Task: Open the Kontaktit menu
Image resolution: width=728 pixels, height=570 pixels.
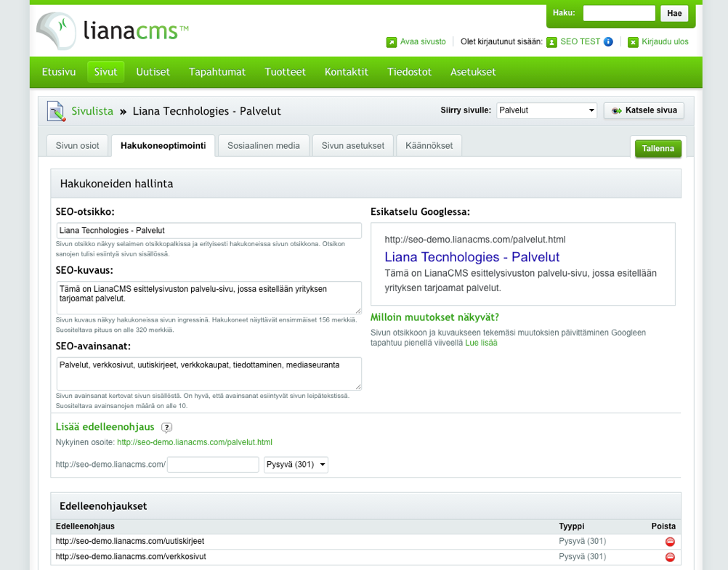Action: point(347,72)
